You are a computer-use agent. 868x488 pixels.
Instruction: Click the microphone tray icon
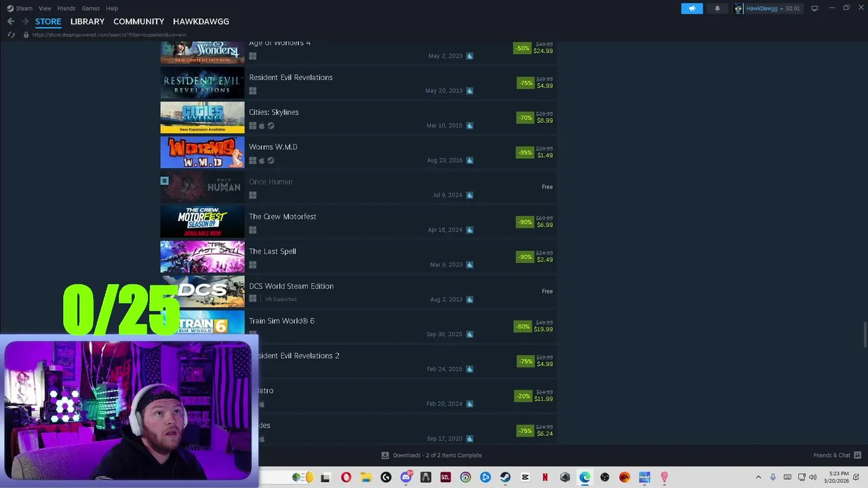point(772,477)
